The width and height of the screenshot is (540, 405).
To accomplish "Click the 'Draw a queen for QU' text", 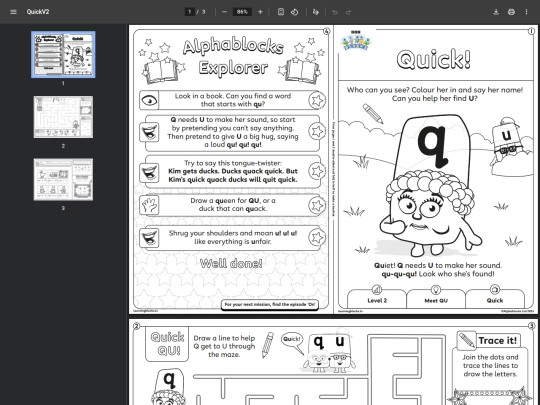I will click(233, 205).
